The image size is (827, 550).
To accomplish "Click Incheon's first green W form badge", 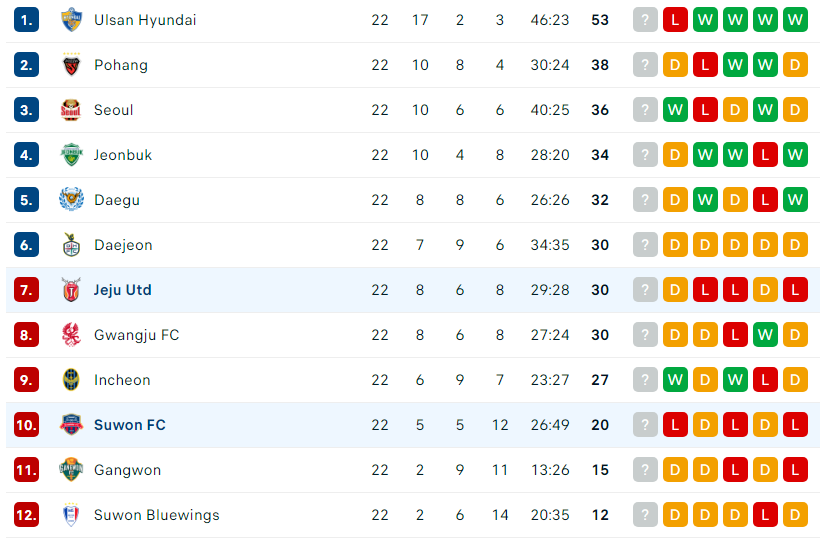I will [x=675, y=380].
